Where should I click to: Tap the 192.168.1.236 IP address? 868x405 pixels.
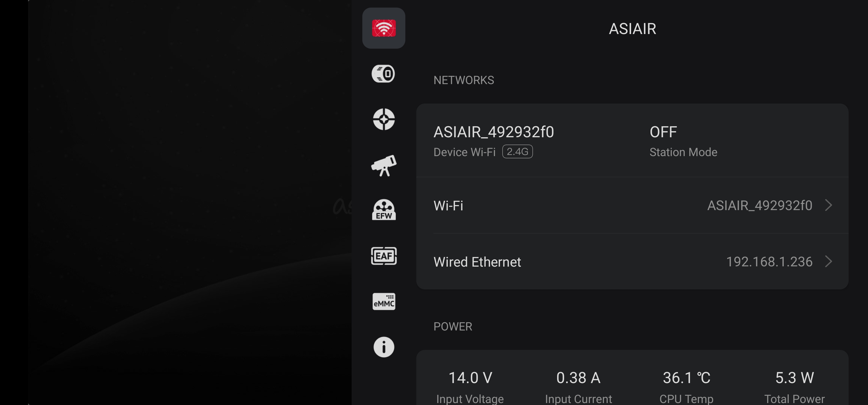pos(769,262)
